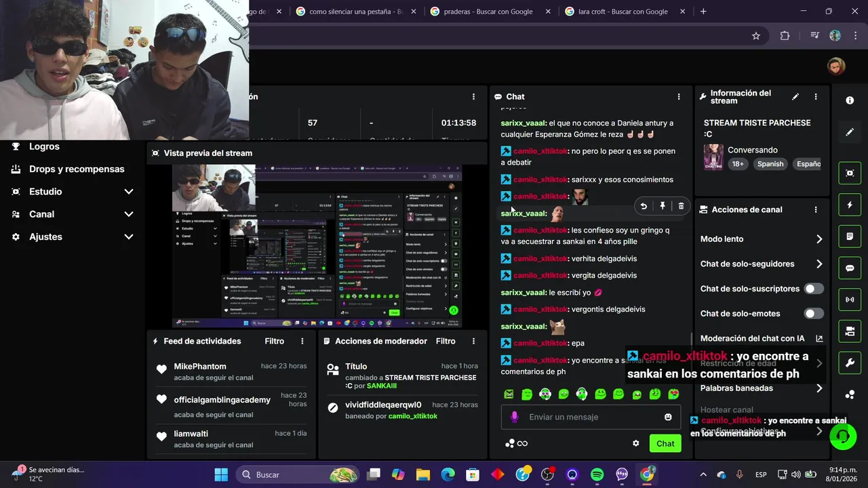The width and height of the screenshot is (868, 488).
Task: Click the info icon in right sidebar
Action: coord(850,100)
